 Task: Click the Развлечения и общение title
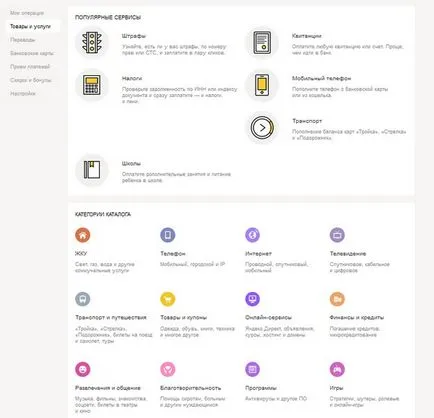(108, 388)
